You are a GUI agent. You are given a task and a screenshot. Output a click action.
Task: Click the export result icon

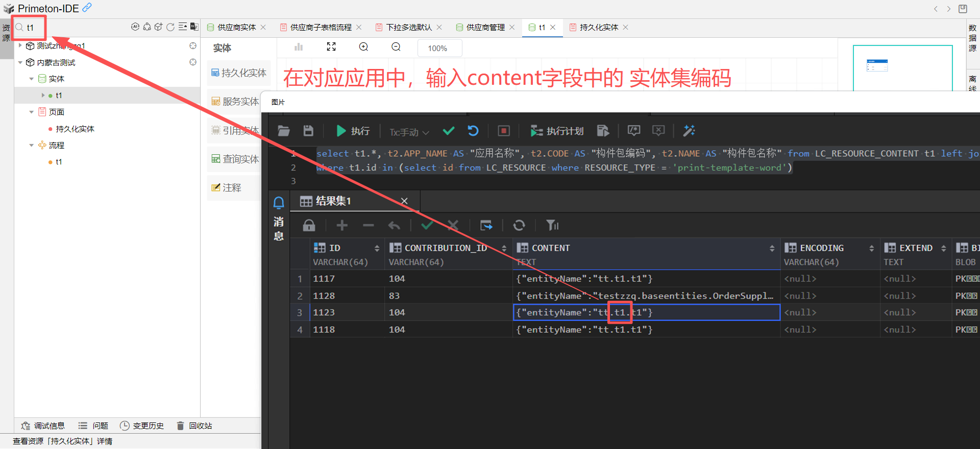[486, 225]
